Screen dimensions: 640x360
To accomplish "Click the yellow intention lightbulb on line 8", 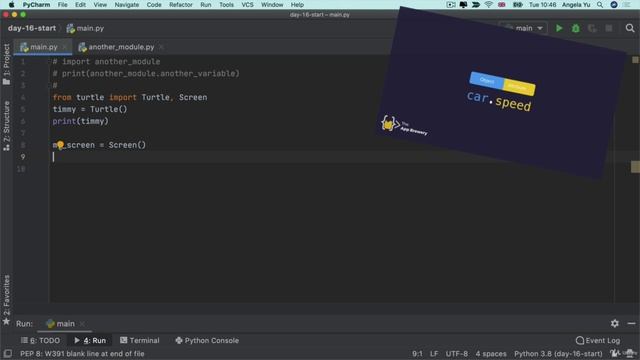I will (60, 144).
